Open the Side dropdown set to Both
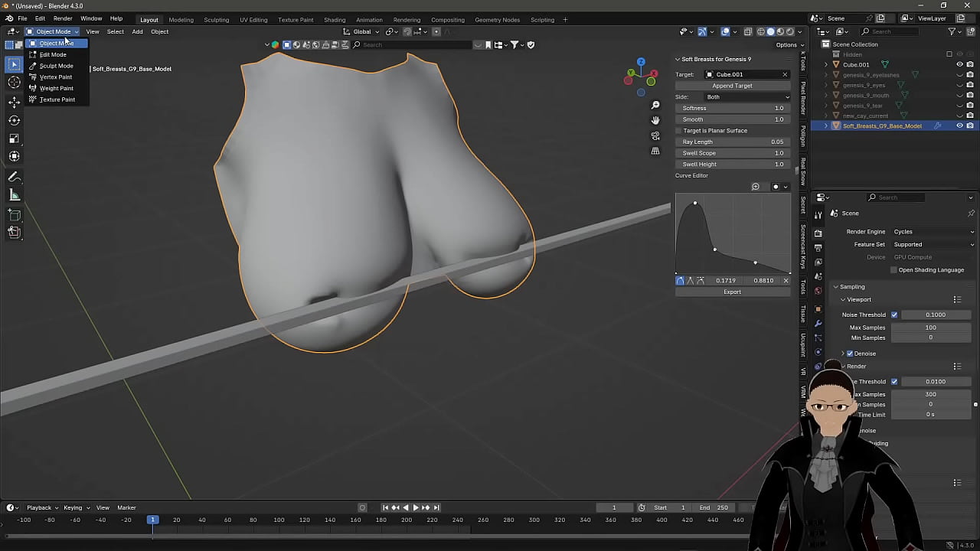 (x=746, y=97)
